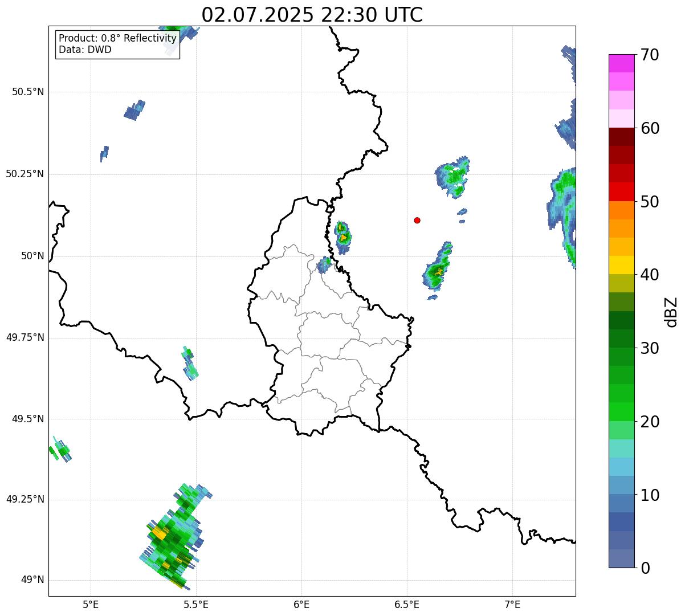Click the 6°E longitude label
The height and width of the screenshot is (616, 685).
[301, 604]
